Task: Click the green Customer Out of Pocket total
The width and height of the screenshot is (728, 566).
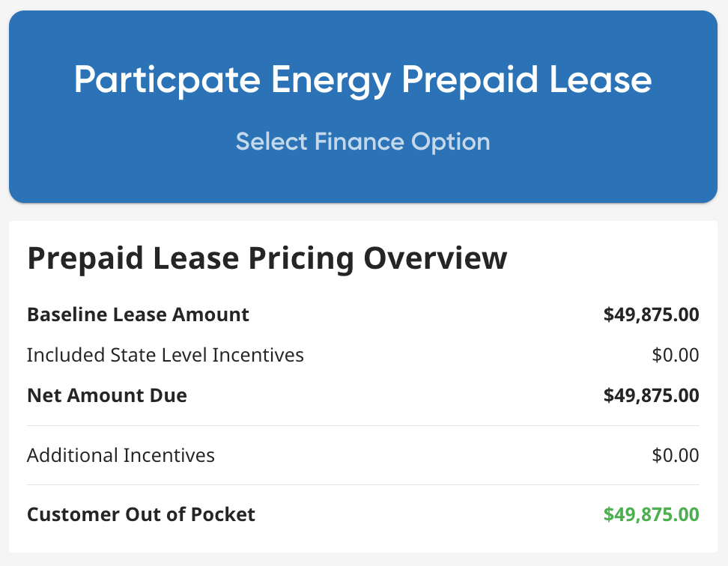Action: point(651,515)
